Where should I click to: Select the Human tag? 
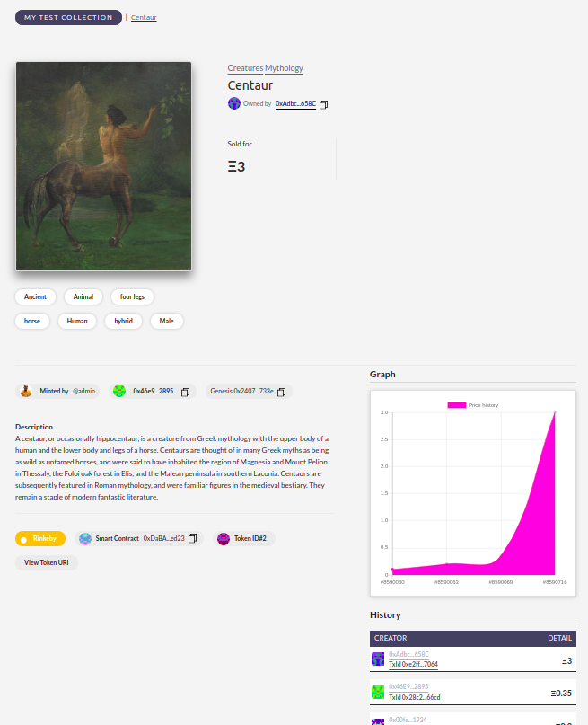pos(77,321)
